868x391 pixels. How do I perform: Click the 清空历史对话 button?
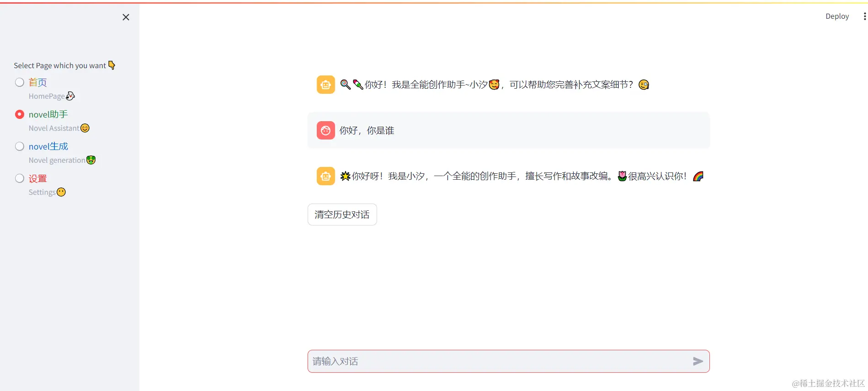(x=342, y=214)
